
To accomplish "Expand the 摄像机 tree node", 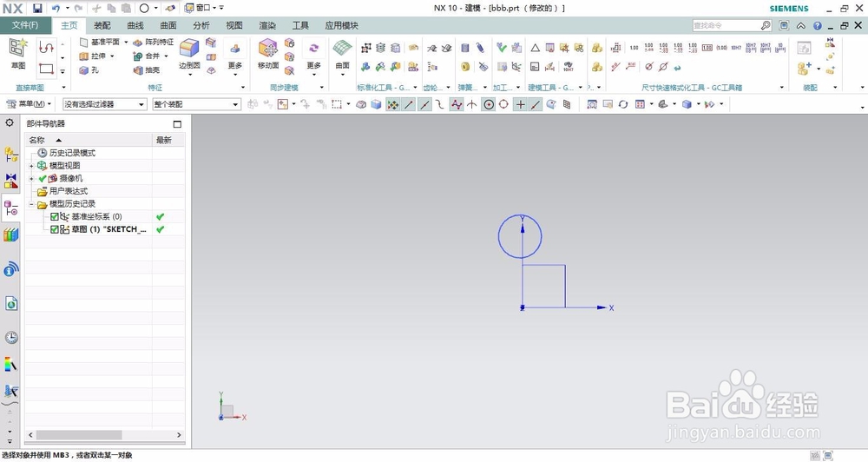I will pyautogui.click(x=31, y=178).
